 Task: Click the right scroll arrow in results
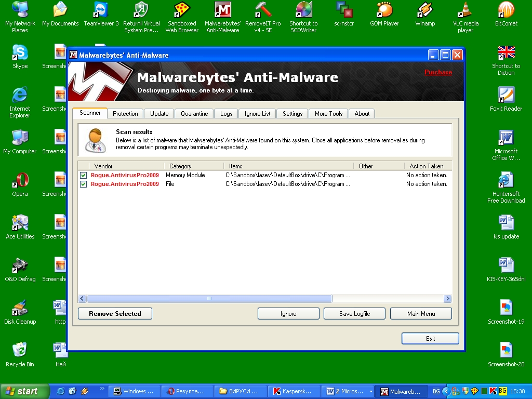pos(447,299)
